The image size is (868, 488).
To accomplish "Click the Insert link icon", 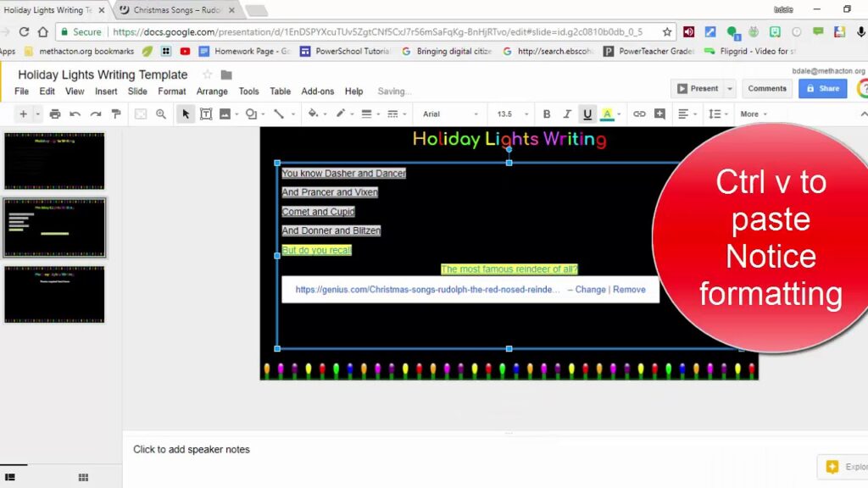I will 639,114.
